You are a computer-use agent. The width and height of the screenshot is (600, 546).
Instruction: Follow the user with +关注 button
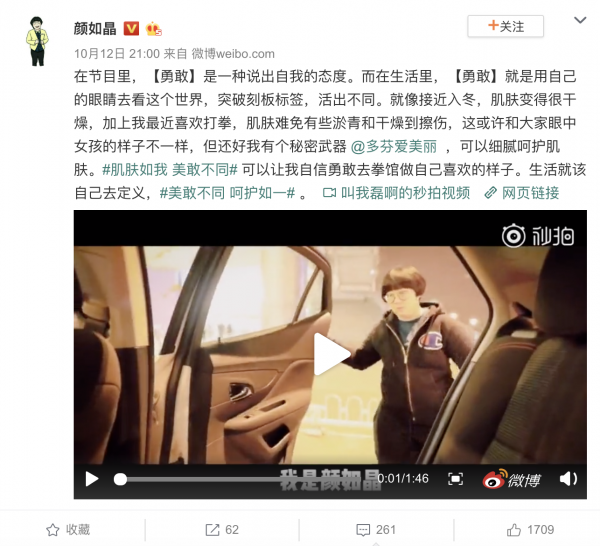505,26
